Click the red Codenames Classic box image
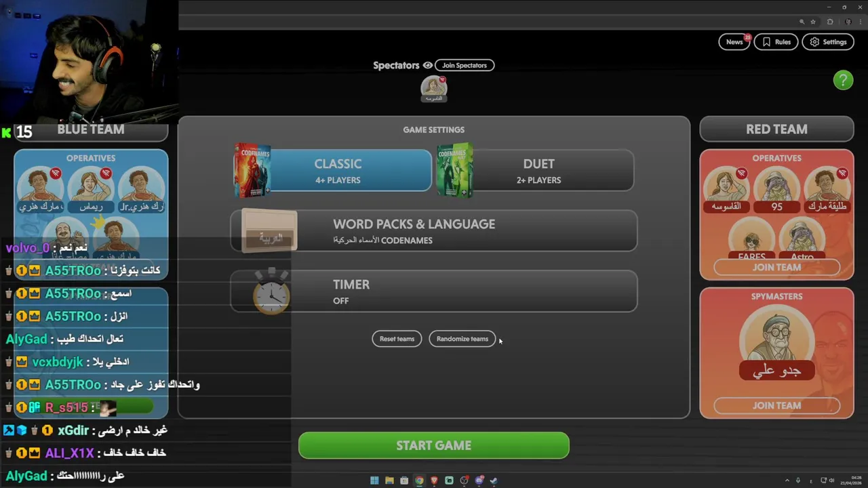Screen dimensions: 868x488 (252, 169)
